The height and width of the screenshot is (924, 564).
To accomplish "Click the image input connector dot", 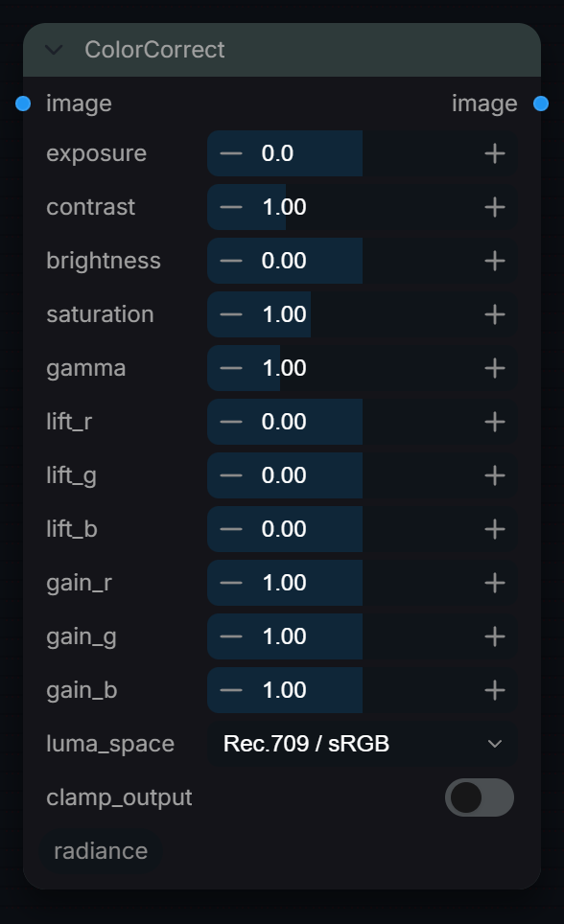I will click(x=23, y=104).
